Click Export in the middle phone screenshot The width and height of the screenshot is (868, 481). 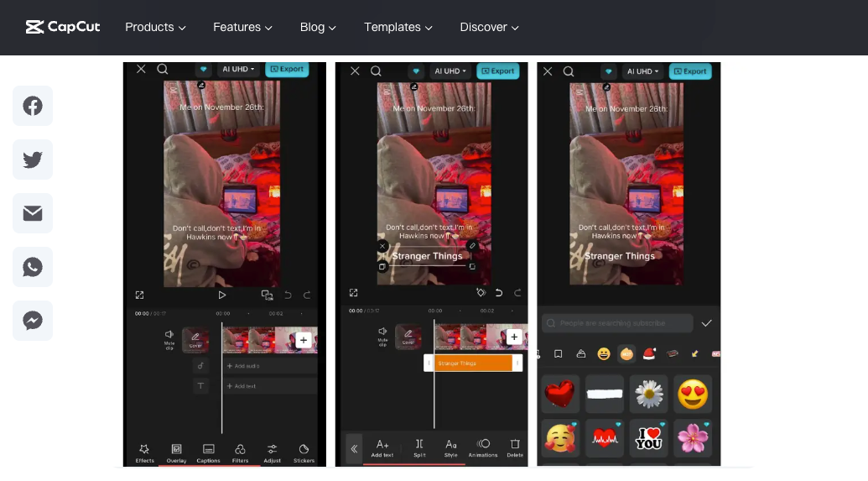497,71
